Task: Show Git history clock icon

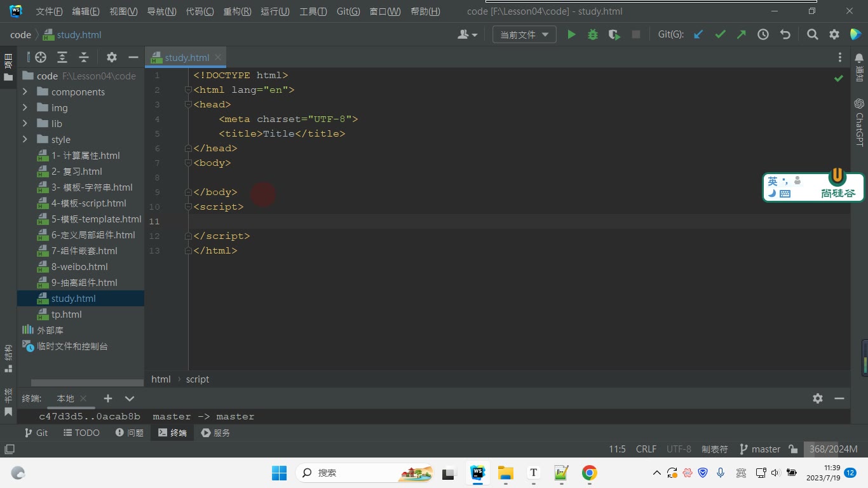Action: (763, 35)
